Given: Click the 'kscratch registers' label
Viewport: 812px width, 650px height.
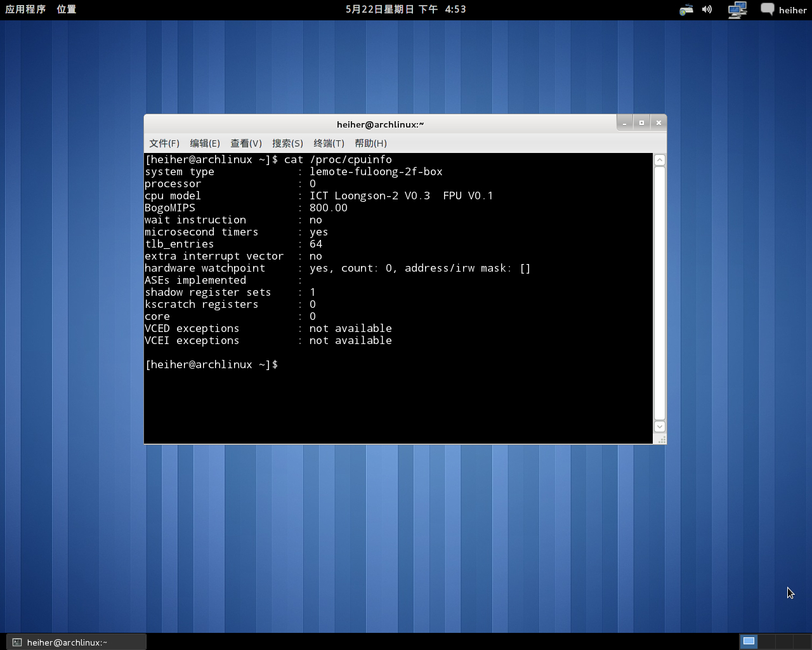Looking at the screenshot, I should point(202,304).
